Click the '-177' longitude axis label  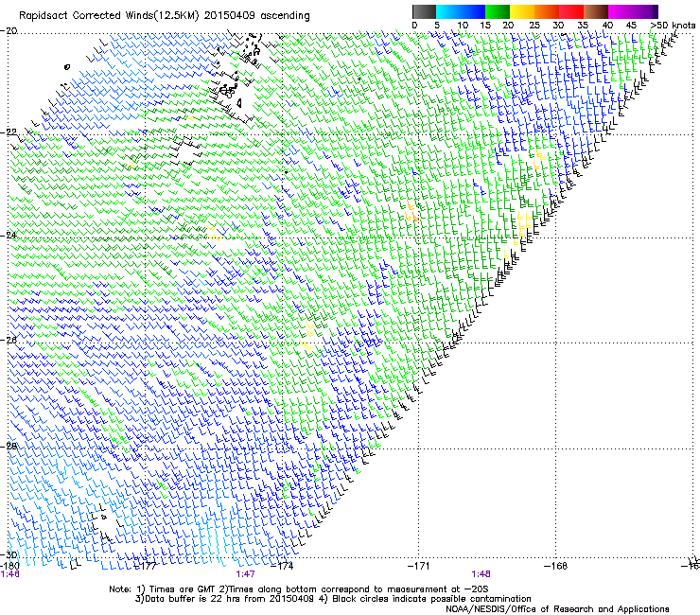point(145,566)
